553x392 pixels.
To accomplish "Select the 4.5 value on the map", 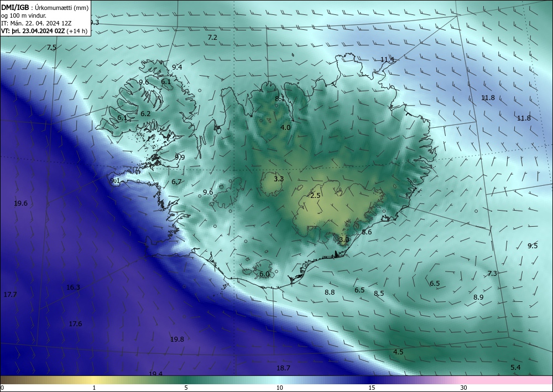I will pos(398,352).
